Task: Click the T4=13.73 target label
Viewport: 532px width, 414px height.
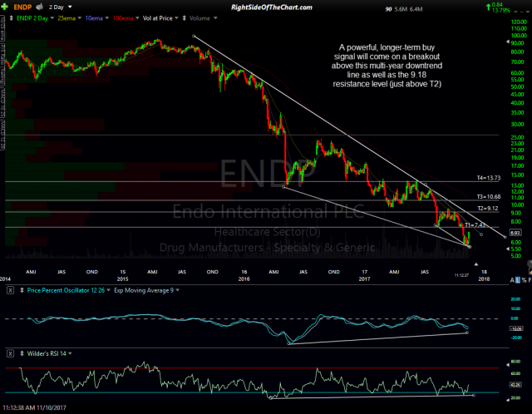Action: tap(489, 178)
